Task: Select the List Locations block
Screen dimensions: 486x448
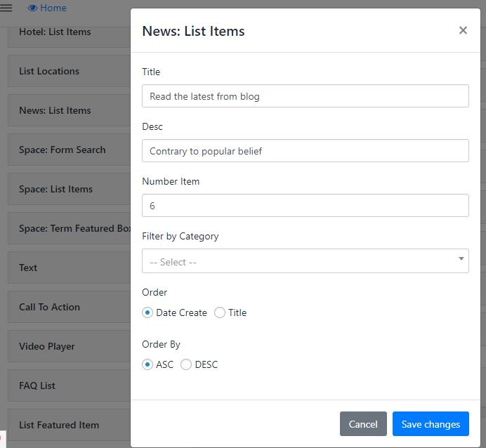Action: (x=49, y=71)
